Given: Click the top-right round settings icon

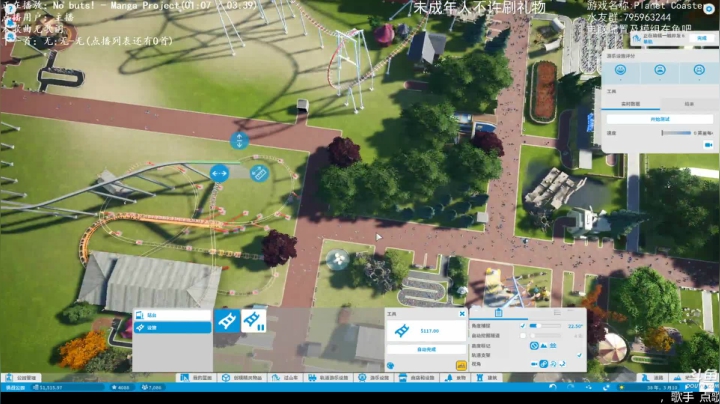Looking at the screenshot, I should tap(709, 9).
